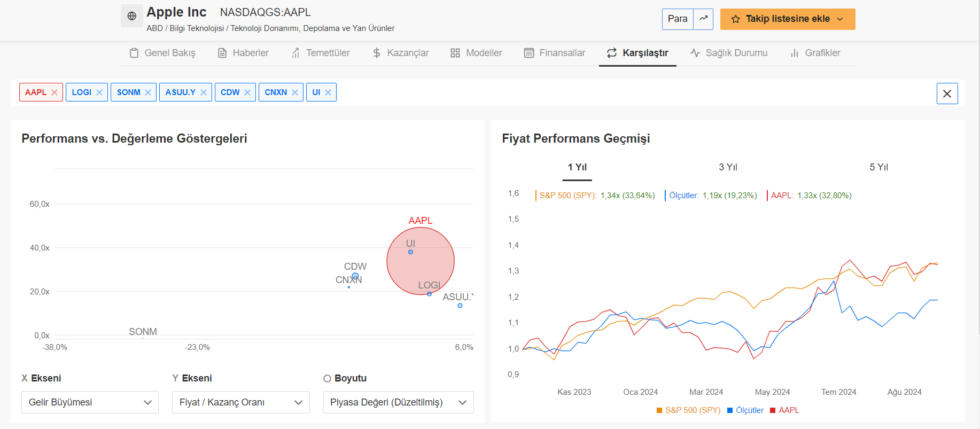Click the swap arrows icon of Karşılaştır
This screenshot has height=429, width=980.
click(x=612, y=53)
